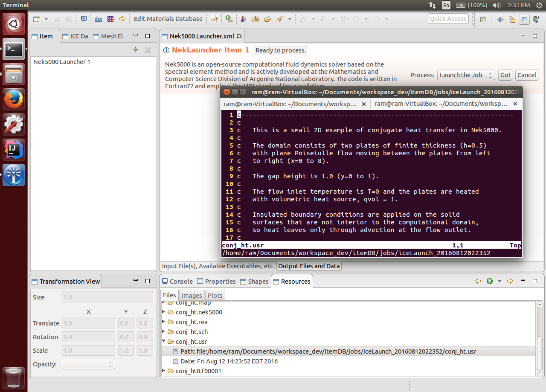The image size is (546, 392).
Task: Select Nek5000 Launcher 1 in item list
Action: click(x=62, y=62)
